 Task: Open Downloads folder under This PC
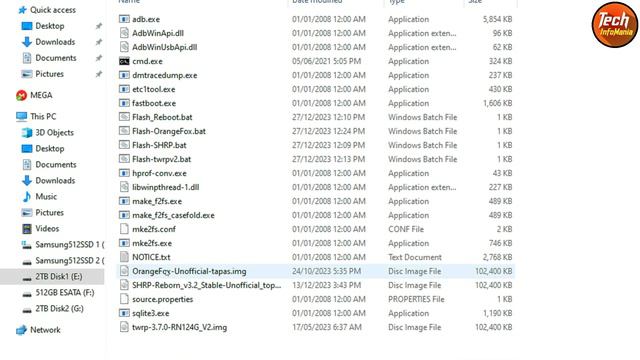[55, 180]
